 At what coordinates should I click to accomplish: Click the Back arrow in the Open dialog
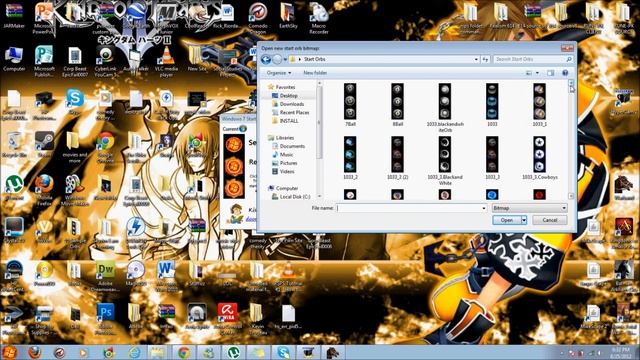pyautogui.click(x=266, y=60)
